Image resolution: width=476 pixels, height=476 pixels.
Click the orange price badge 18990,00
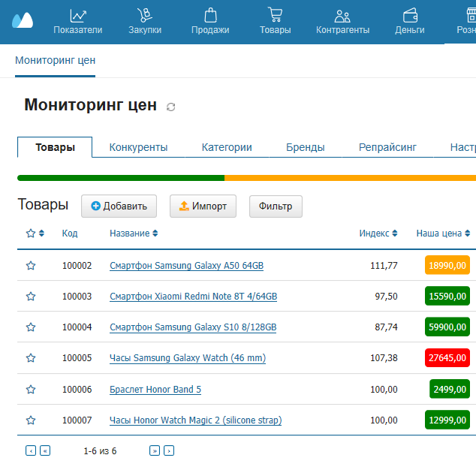pyautogui.click(x=447, y=265)
